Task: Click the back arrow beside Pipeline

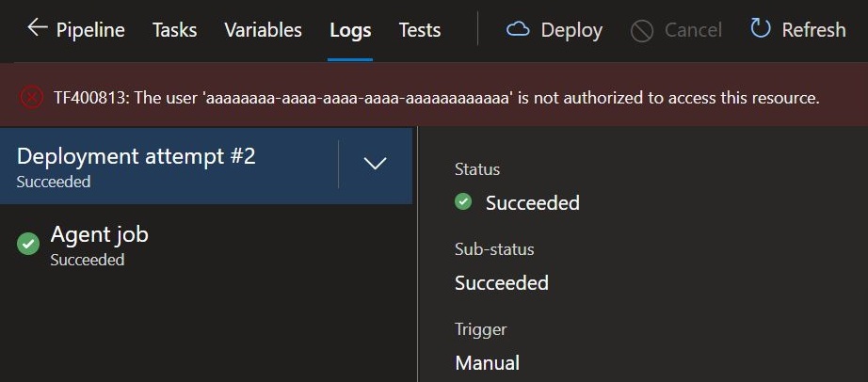Action: (x=37, y=27)
